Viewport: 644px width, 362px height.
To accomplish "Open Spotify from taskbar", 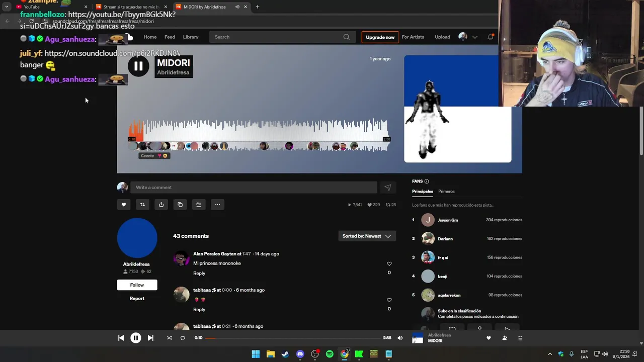I will coord(330,354).
